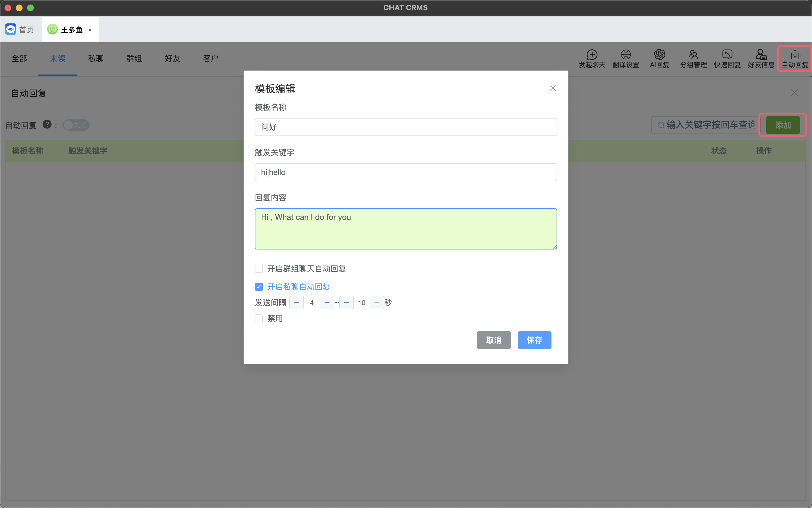Click the 模板名称 input field
812x508 pixels.
click(x=406, y=127)
